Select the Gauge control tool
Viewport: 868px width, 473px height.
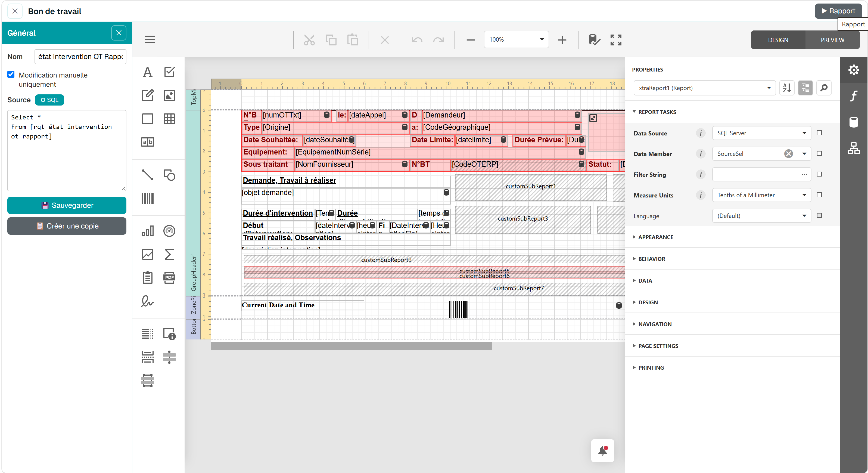click(x=169, y=231)
